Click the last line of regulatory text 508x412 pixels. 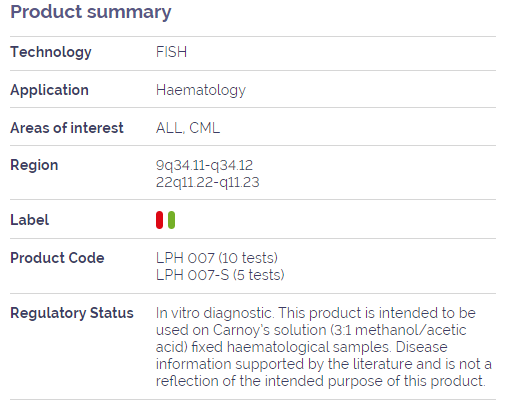[321, 381]
